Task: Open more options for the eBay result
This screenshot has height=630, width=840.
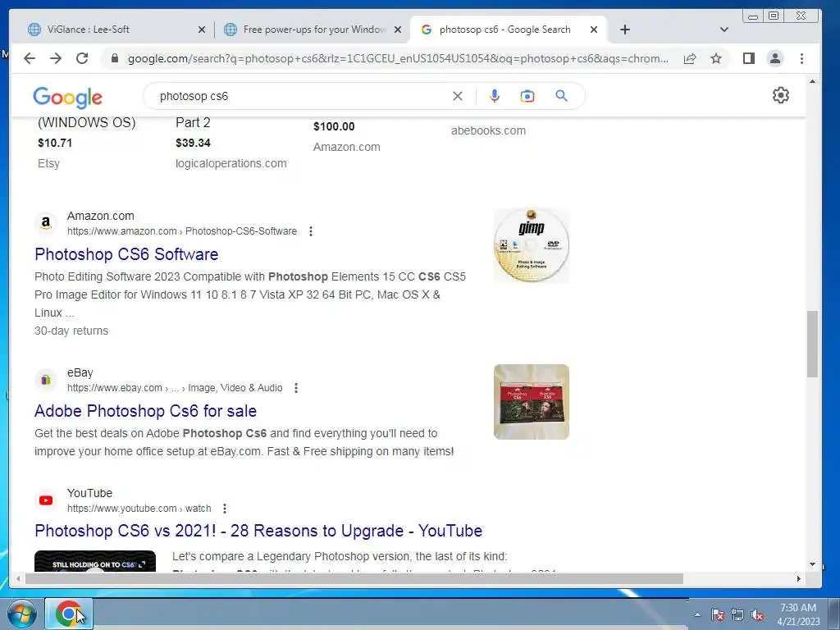Action: pyautogui.click(x=295, y=388)
